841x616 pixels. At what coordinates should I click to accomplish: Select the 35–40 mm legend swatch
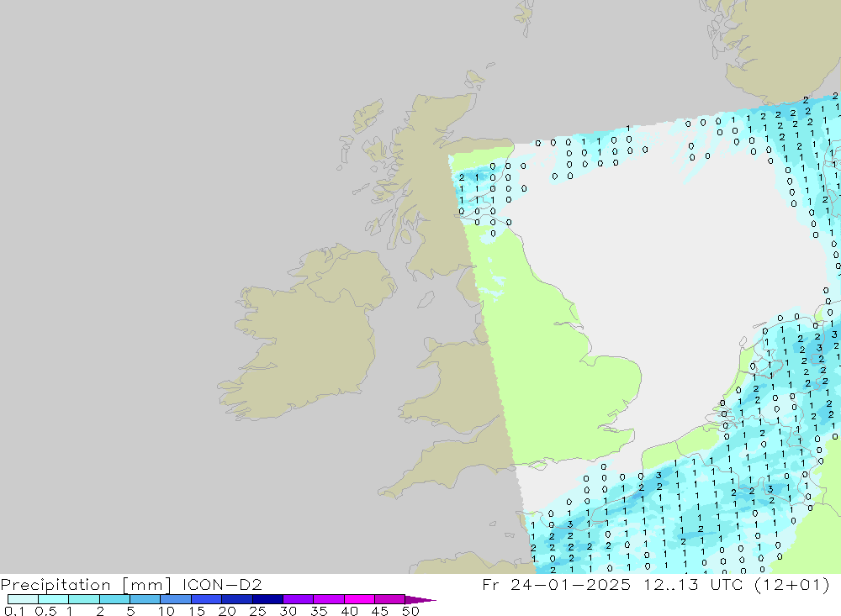pos(328,599)
